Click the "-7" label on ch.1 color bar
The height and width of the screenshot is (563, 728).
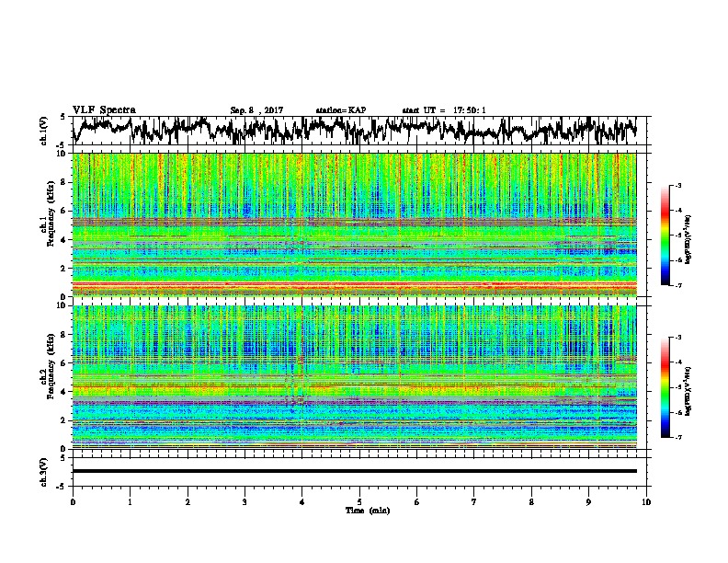[x=677, y=285]
